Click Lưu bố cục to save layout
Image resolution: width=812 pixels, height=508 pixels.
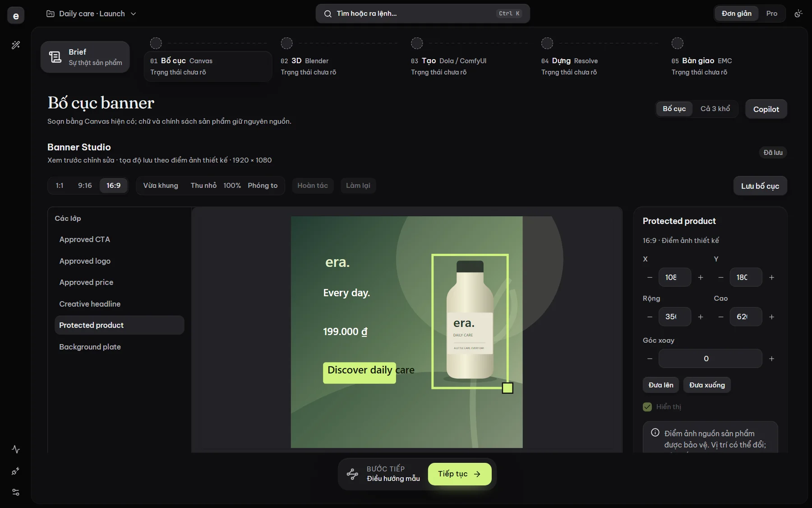click(760, 186)
